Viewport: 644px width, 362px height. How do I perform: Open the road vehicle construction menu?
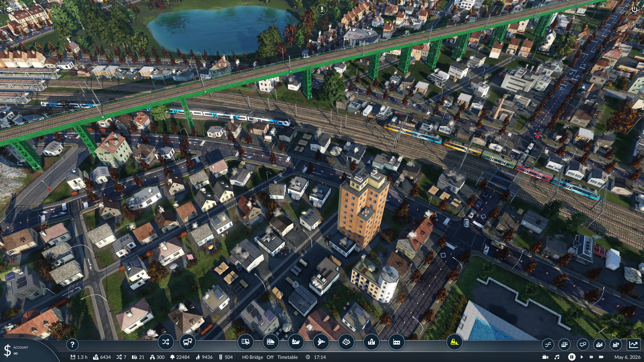click(246, 342)
